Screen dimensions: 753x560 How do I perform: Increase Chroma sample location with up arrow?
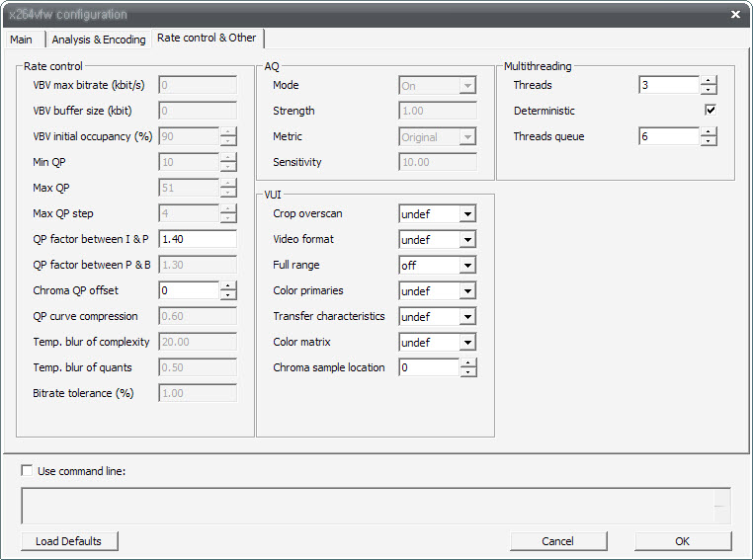(468, 363)
